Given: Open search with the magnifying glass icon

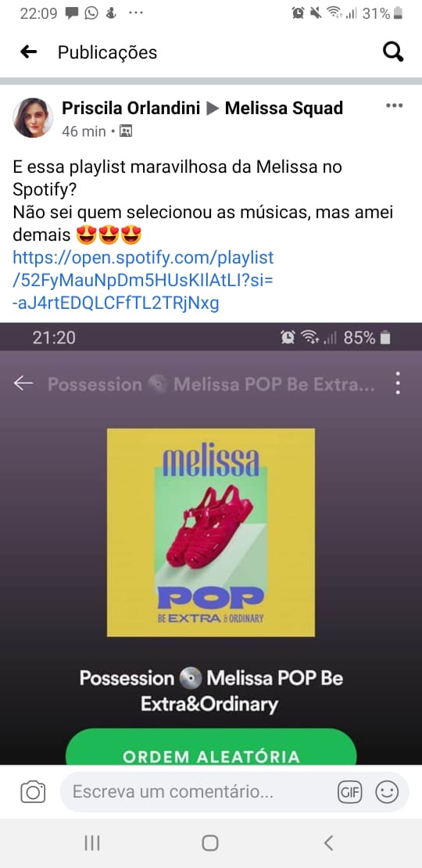Looking at the screenshot, I should [x=393, y=52].
